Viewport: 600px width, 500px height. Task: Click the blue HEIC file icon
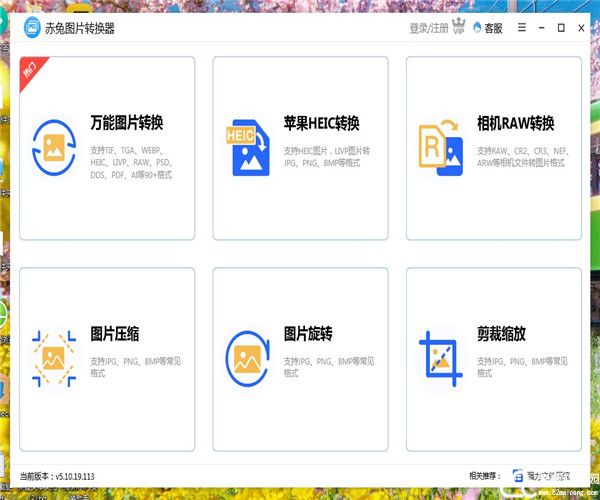click(249, 147)
